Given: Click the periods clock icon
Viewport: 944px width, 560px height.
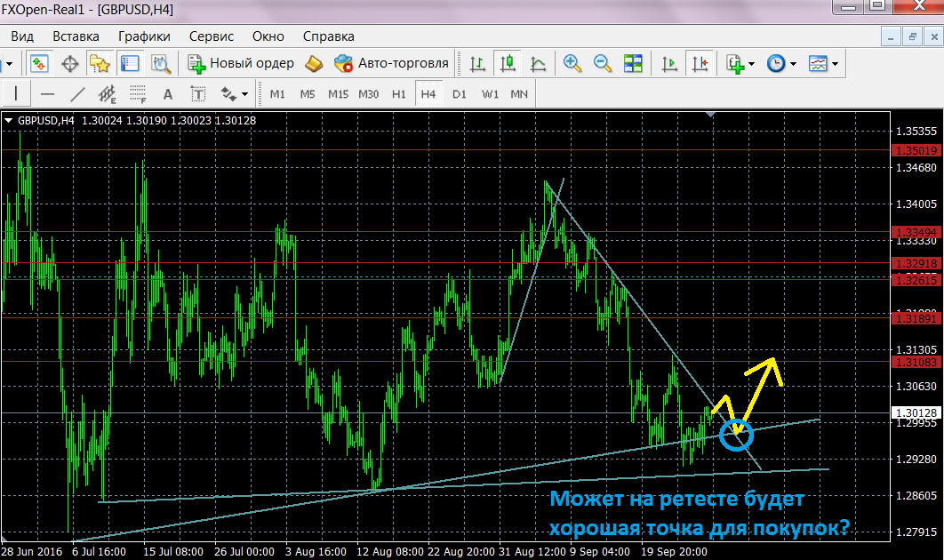Looking at the screenshot, I should click(x=776, y=63).
